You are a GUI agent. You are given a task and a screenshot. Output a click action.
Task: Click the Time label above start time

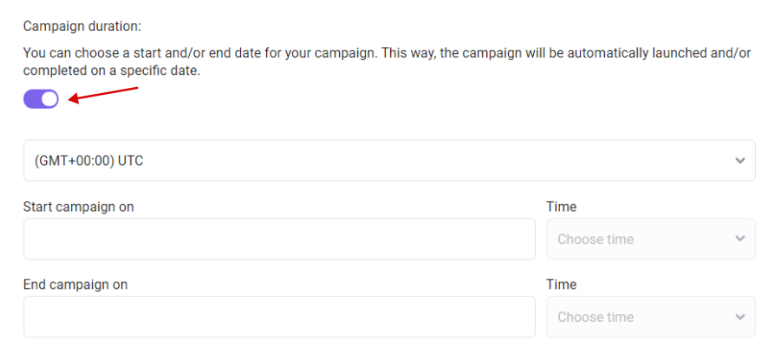562,206
